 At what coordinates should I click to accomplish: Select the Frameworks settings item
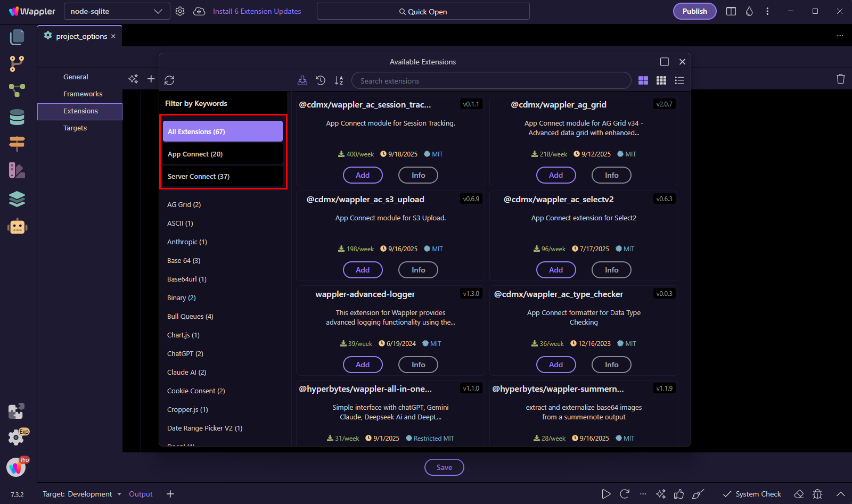point(83,94)
